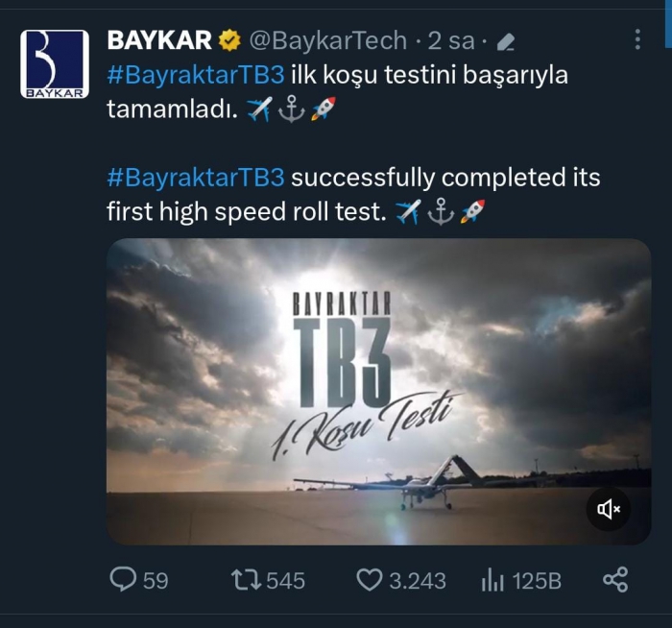Click the 545 retweet count
This screenshot has width=672, height=628.
pyautogui.click(x=285, y=580)
